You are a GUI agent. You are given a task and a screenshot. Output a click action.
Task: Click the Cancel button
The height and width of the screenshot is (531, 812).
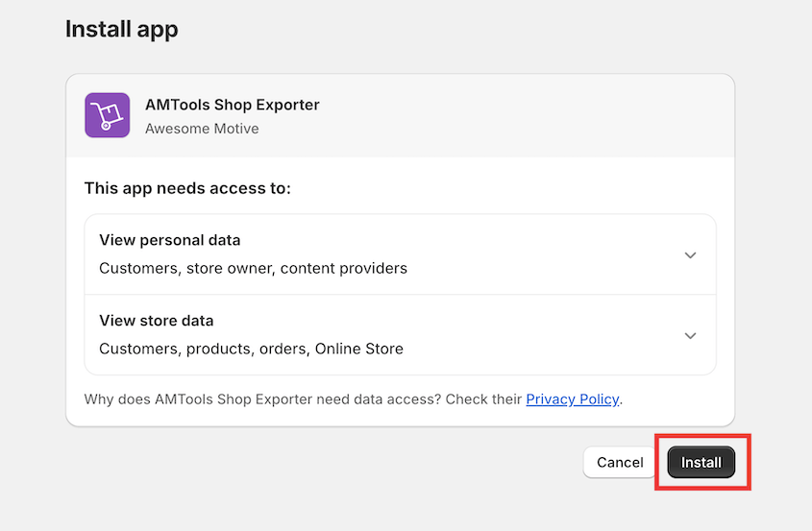pos(620,462)
